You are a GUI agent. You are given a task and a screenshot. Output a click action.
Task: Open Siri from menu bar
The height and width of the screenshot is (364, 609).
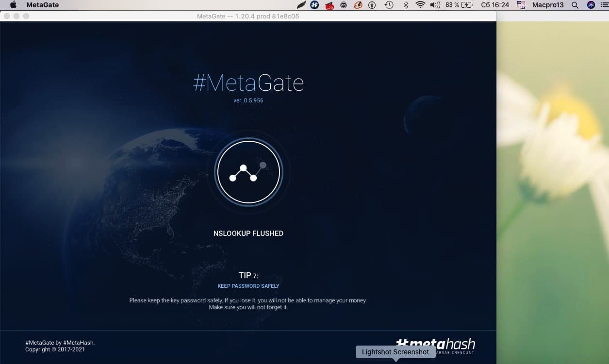(591, 5)
